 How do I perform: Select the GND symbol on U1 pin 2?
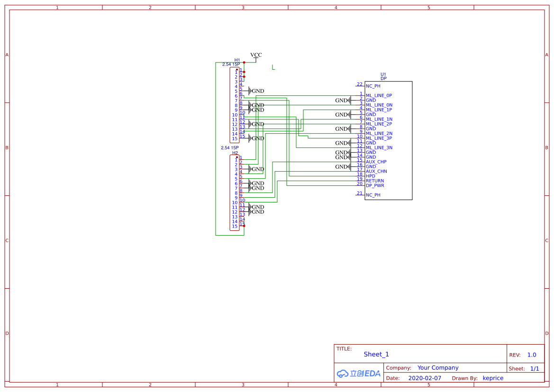[x=343, y=100]
